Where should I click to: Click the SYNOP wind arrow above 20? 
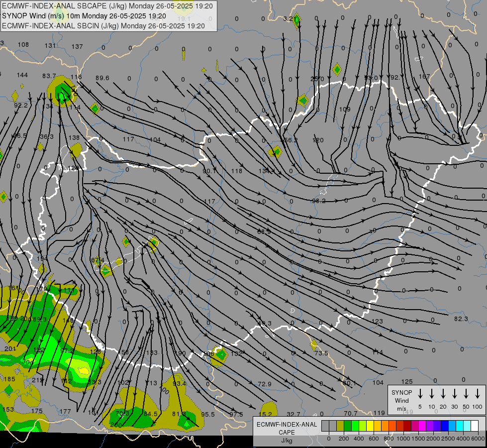tap(443, 394)
